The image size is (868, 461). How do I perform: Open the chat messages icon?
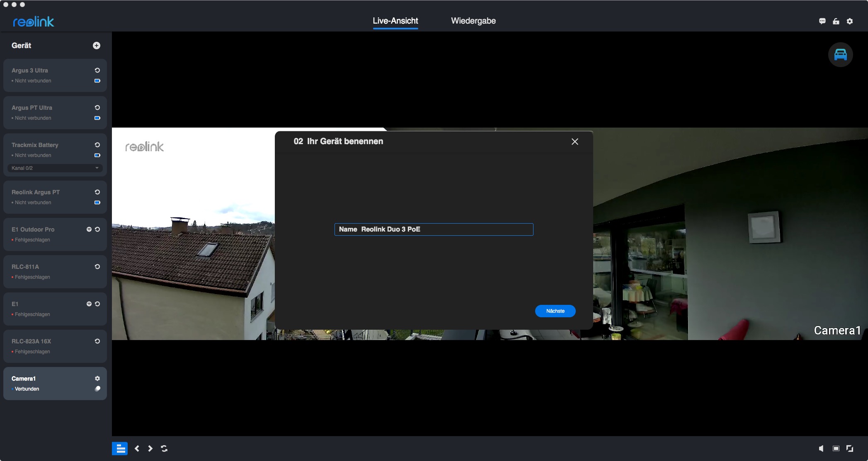(x=822, y=21)
